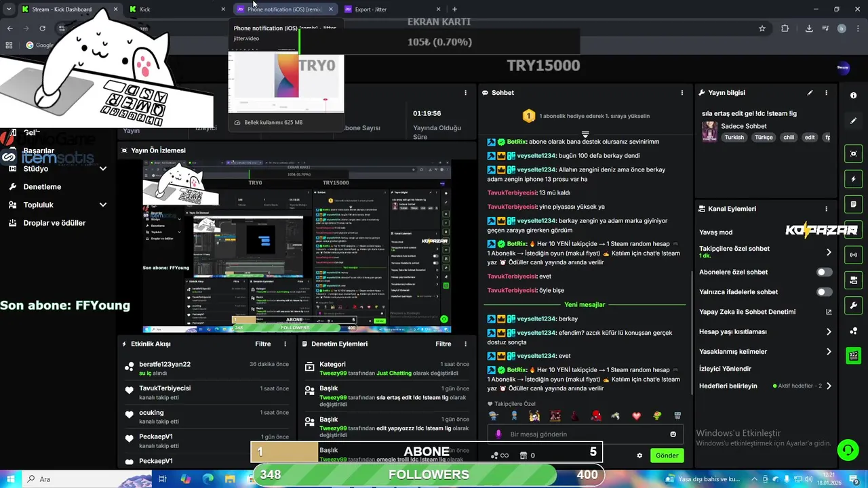Image resolution: width=868 pixels, height=488 pixels.
Task: Click Yavaş mod option
Action: 715,232
